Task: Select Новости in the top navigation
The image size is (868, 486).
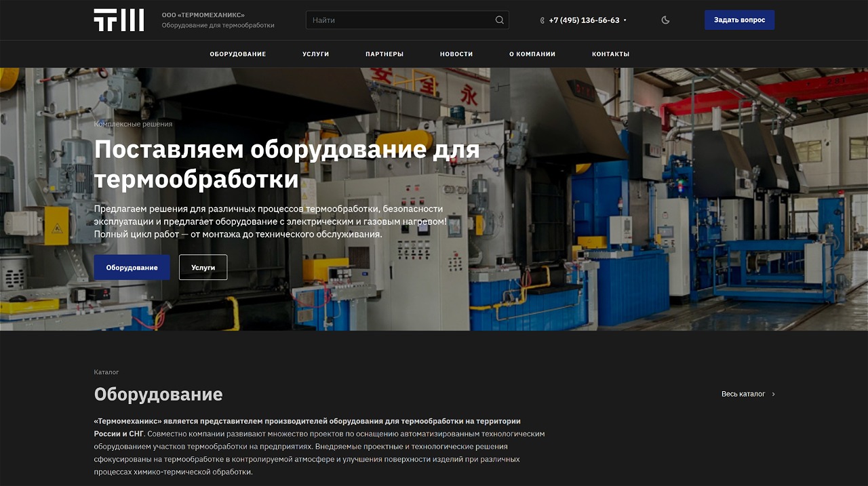Action: tap(456, 54)
